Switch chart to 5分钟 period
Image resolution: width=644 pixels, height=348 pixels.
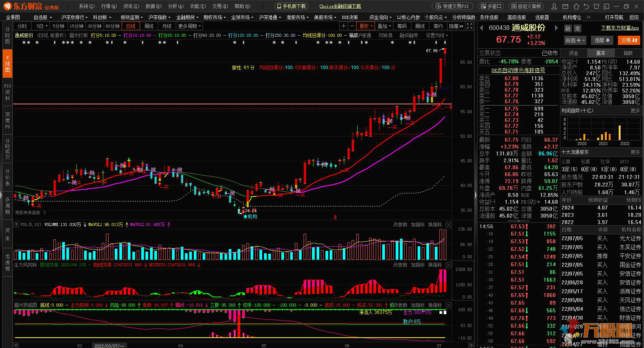[58, 26]
